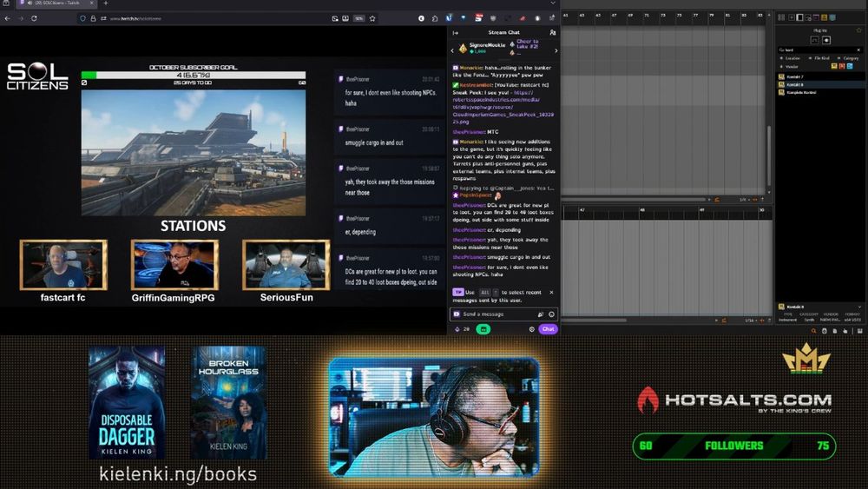Show next cheer in leaderboard carousel
868x489 pixels.
[556, 51]
